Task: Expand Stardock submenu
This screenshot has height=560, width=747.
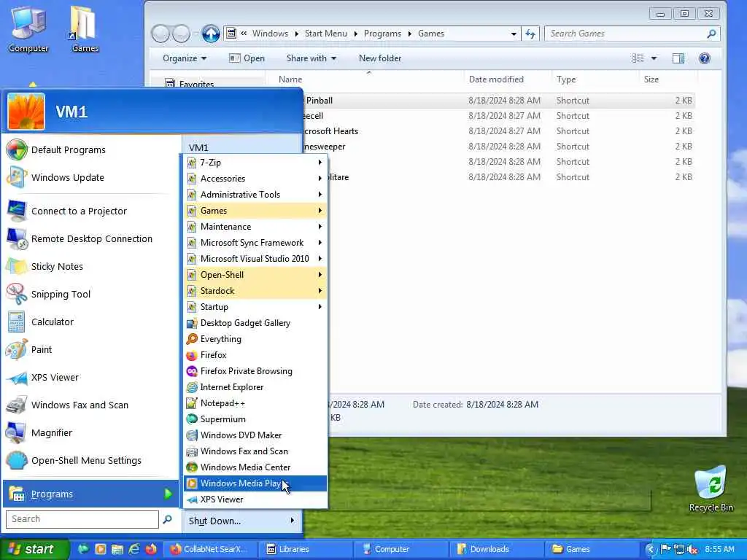Action: coord(255,291)
